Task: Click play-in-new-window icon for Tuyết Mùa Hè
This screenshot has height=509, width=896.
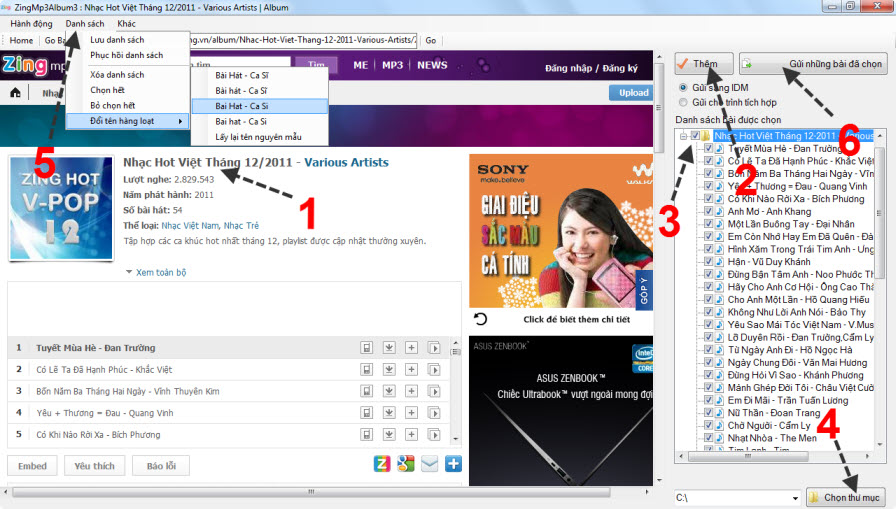Action: [434, 348]
